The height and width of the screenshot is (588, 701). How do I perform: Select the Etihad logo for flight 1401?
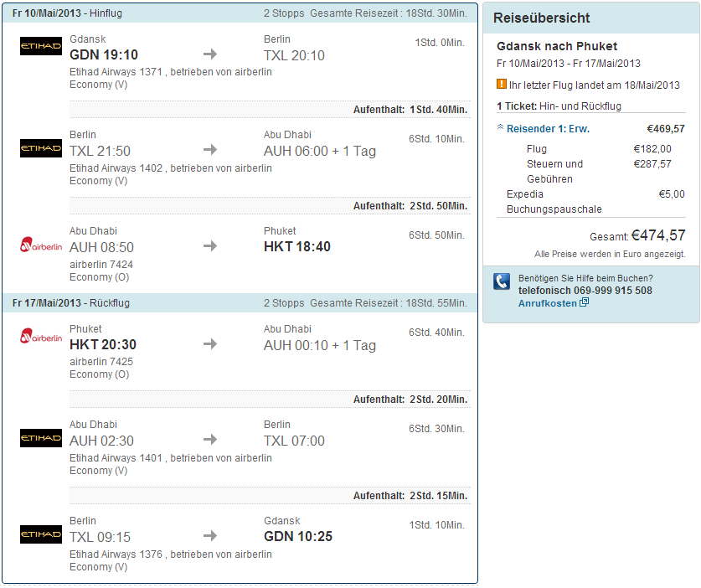click(x=41, y=438)
